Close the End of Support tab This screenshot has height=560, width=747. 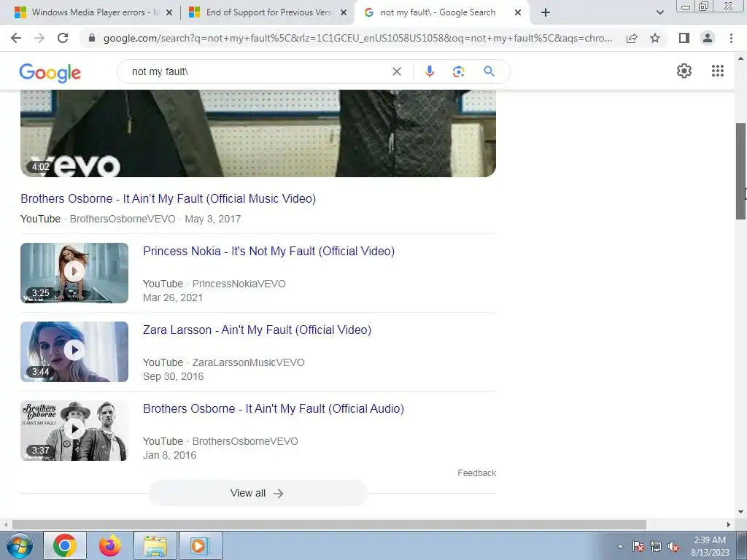343,13
